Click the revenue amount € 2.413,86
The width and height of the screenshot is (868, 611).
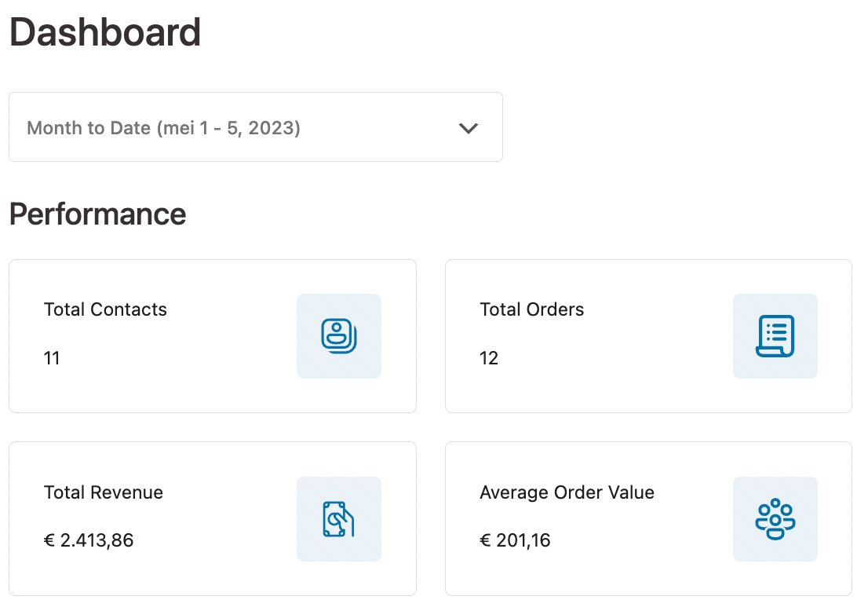(x=89, y=540)
